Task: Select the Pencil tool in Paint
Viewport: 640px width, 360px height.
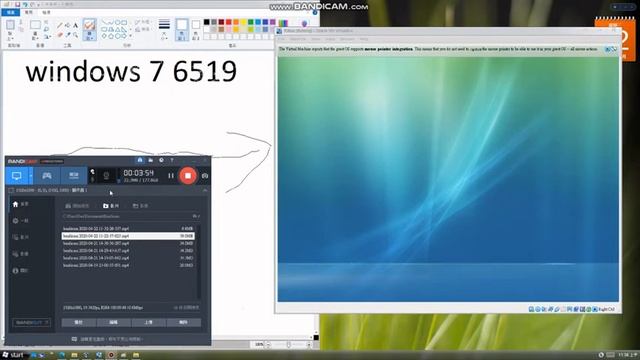Action: pos(60,25)
